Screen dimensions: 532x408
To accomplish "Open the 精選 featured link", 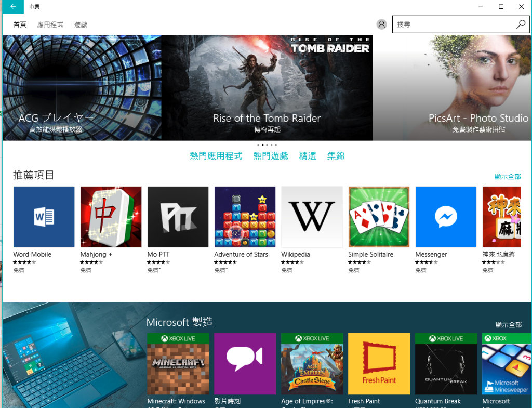I will [308, 156].
